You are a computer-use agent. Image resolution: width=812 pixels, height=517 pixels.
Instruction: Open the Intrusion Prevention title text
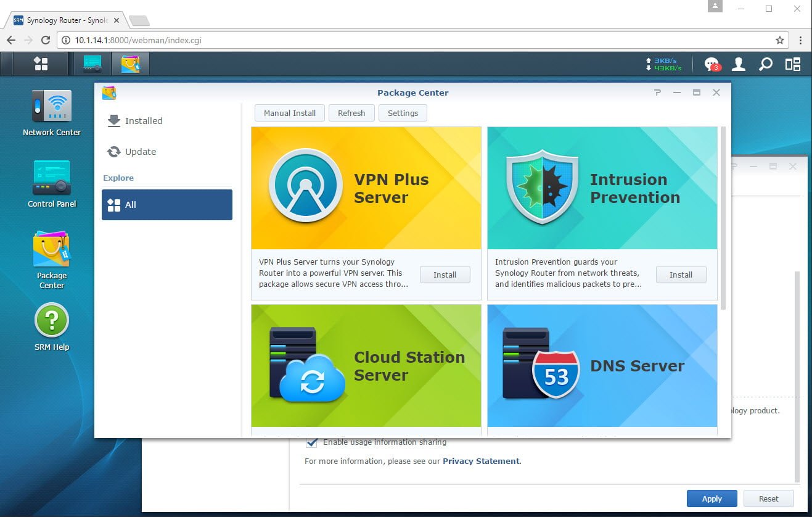(x=635, y=188)
